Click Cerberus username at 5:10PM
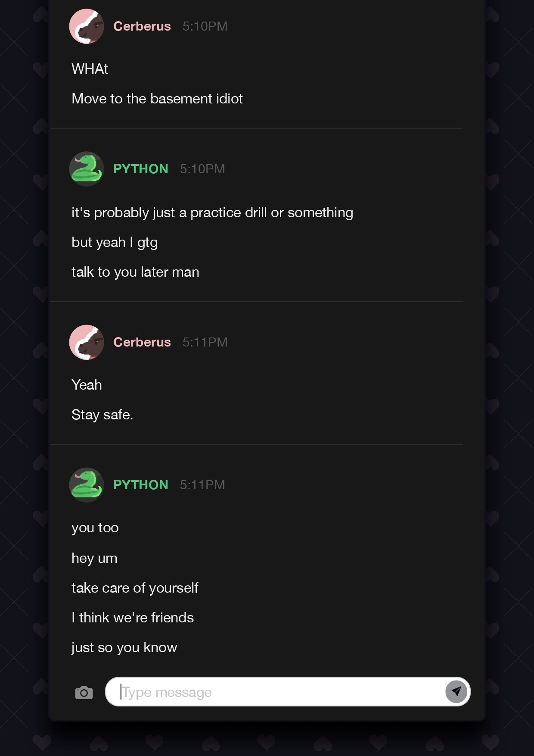This screenshot has width=534, height=756. click(142, 26)
